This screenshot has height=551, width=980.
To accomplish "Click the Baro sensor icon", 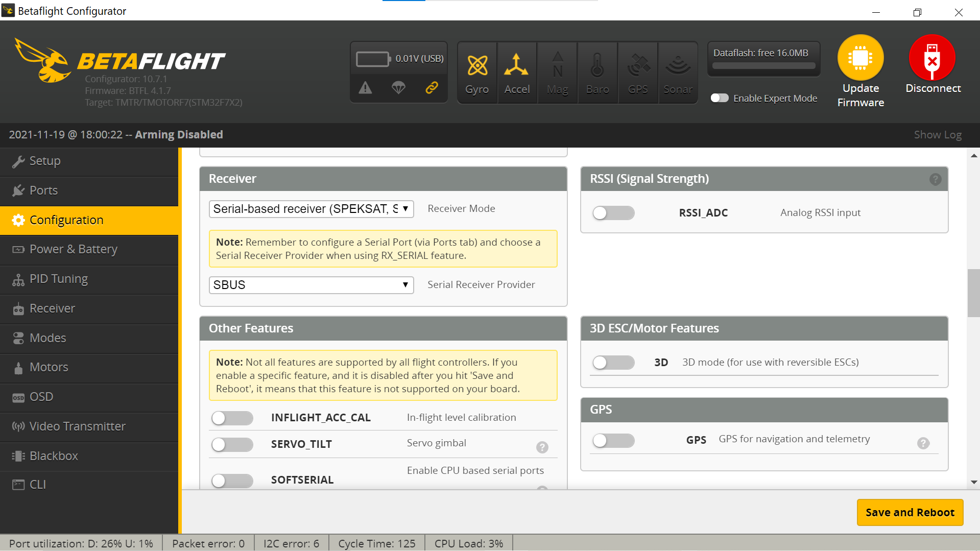I will (597, 73).
